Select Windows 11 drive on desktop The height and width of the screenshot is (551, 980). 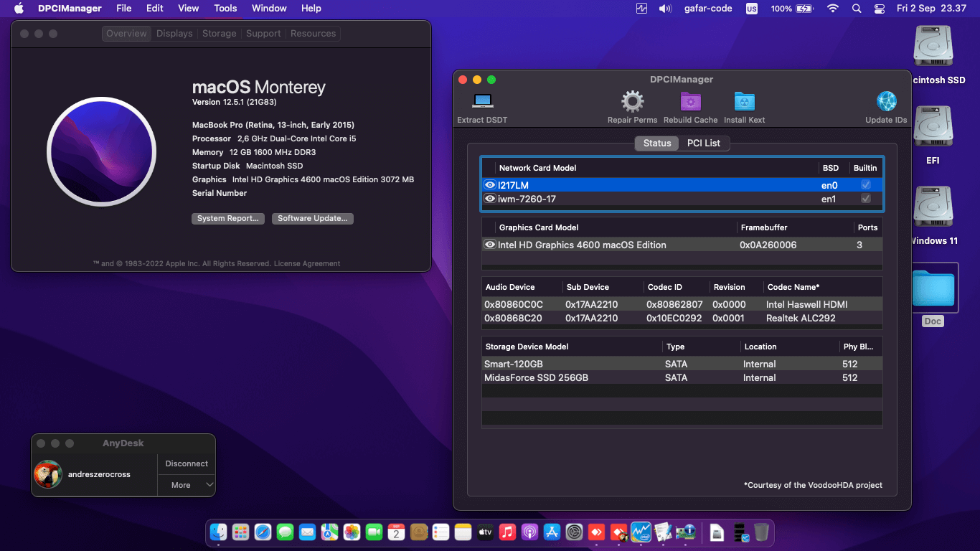coord(933,208)
